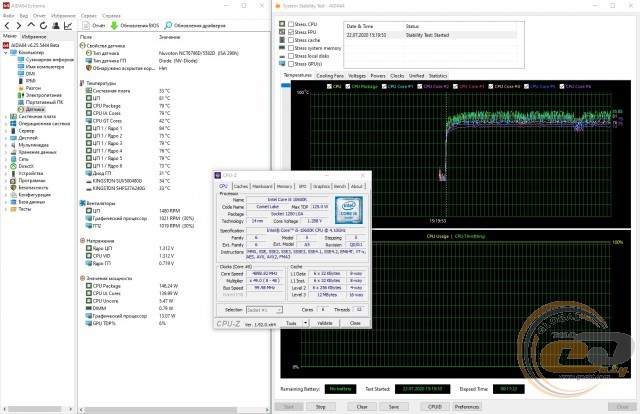Open the IPMI tree node
This screenshot has width=640, height=414.
[27, 81]
